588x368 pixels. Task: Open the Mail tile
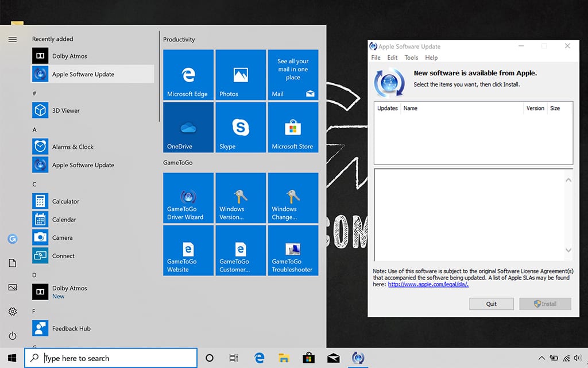[293, 75]
